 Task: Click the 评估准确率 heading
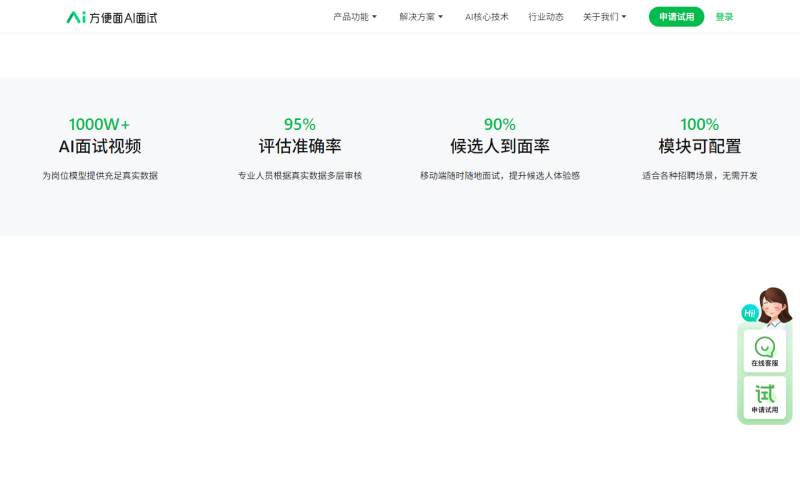(299, 146)
